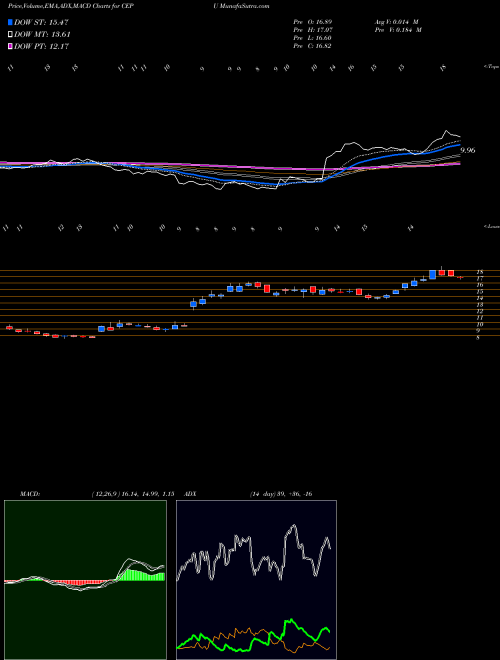Image resolution: width=500 pixels, height=660 pixels.
Task: Click the 'Pre L: 16.60' value
Action: point(314,38)
